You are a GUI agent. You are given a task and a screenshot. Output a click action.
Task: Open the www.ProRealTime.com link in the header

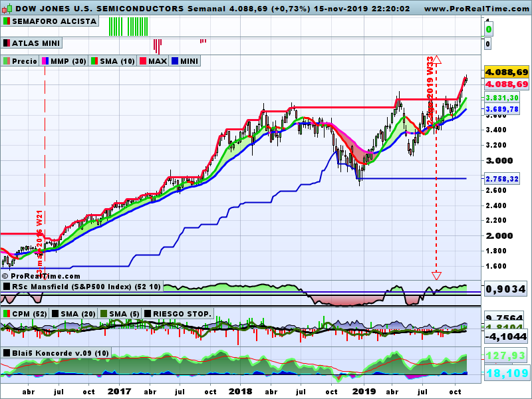(477, 9)
